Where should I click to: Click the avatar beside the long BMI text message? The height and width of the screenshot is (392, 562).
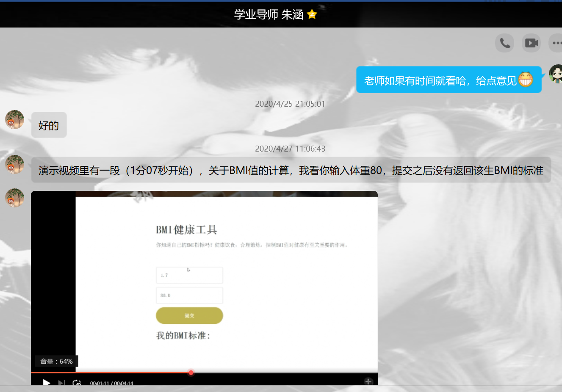(15, 164)
